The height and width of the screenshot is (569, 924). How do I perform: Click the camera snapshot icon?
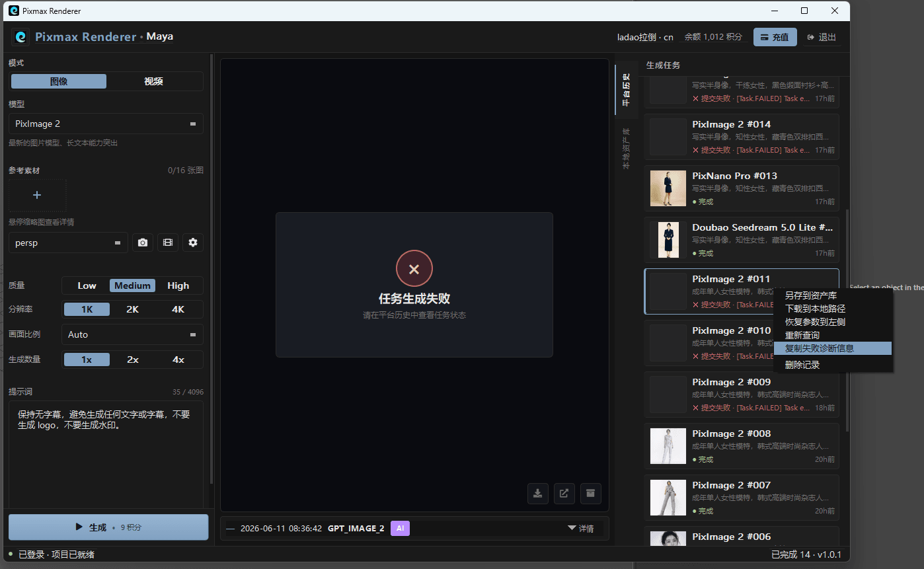(x=143, y=243)
